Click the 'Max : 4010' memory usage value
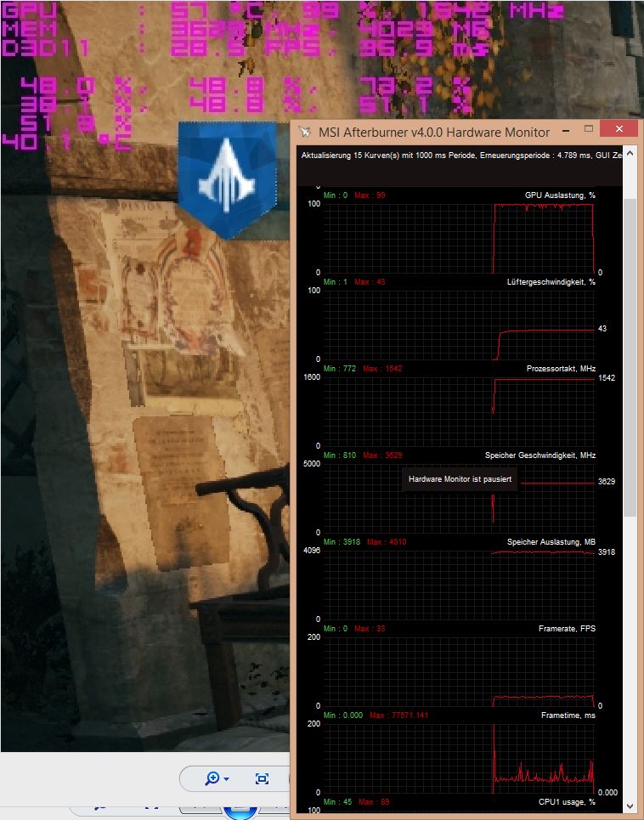Image resolution: width=644 pixels, height=820 pixels. tap(387, 542)
